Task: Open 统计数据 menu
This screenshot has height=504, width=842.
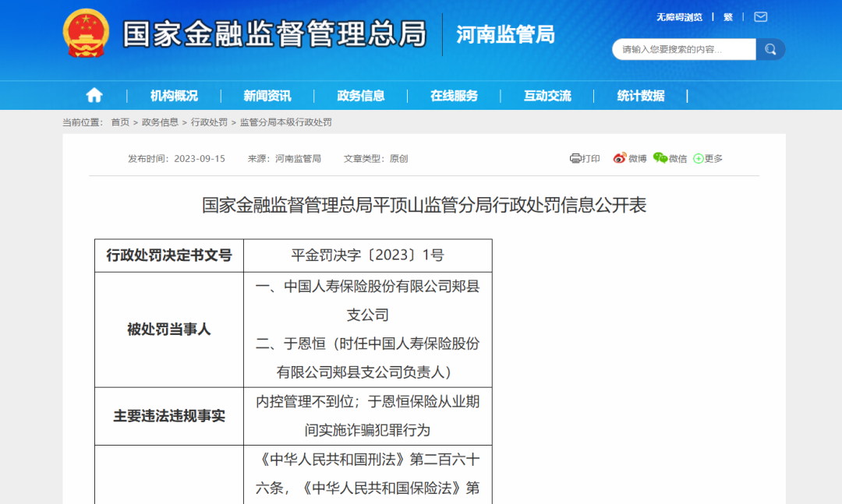Action: pyautogui.click(x=641, y=96)
